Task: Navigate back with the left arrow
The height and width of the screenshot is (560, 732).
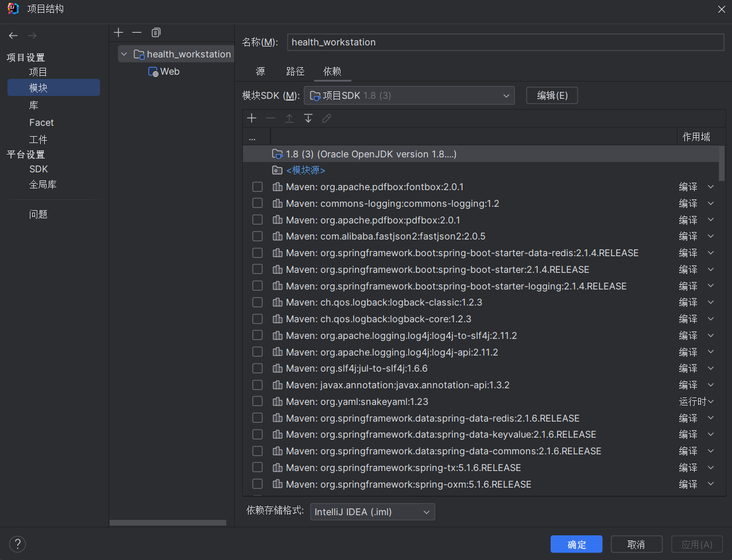Action: (13, 36)
